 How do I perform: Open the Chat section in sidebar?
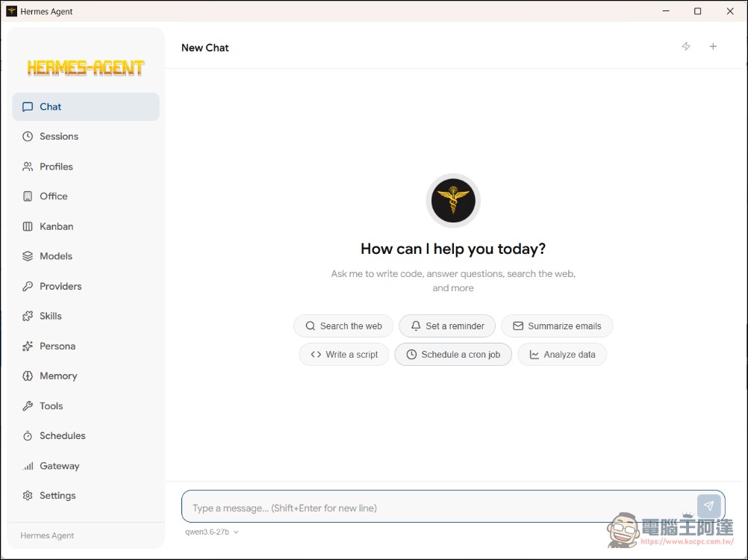click(x=86, y=107)
